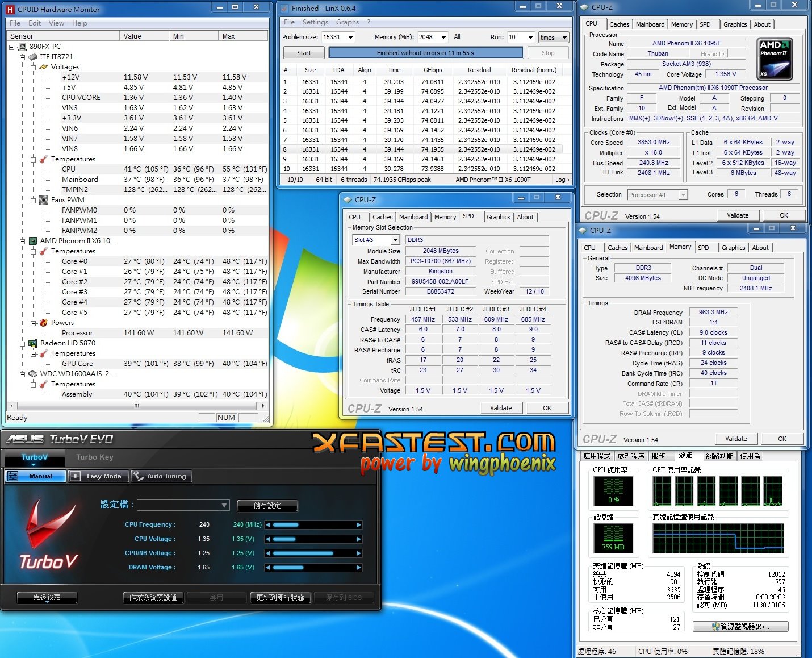Click the ITE IT8721 chip icon
Screen dimensions: 812x658
coord(33,57)
